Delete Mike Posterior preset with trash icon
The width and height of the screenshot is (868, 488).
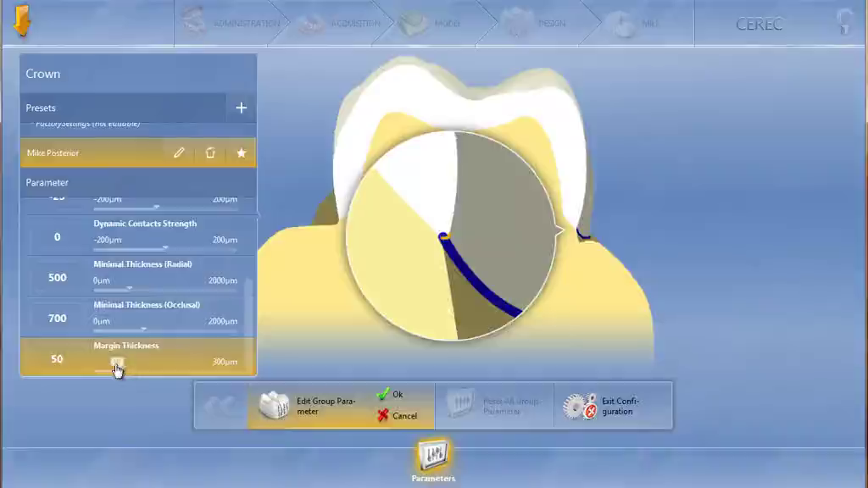click(210, 152)
